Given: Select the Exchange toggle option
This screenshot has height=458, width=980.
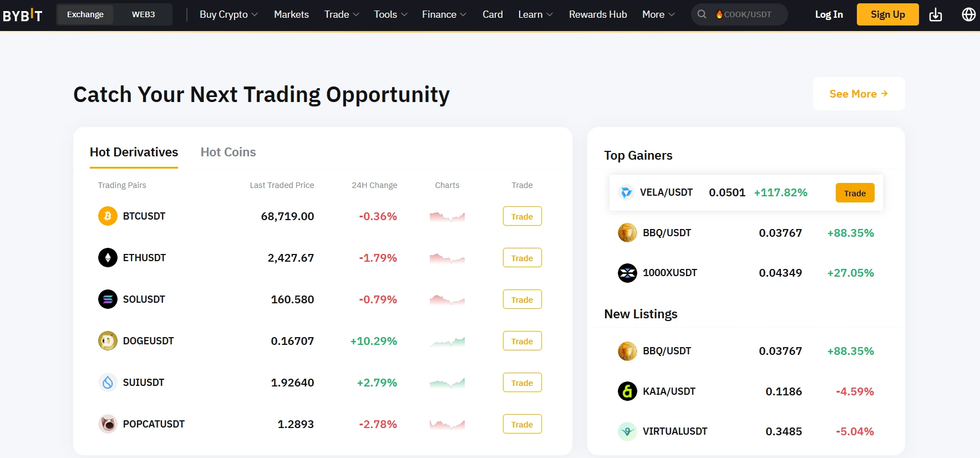Looking at the screenshot, I should click(x=85, y=14).
